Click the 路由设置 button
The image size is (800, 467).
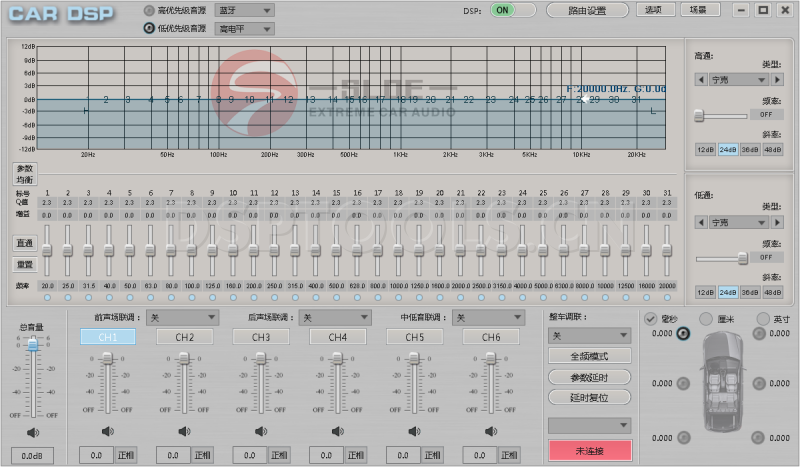coord(588,10)
